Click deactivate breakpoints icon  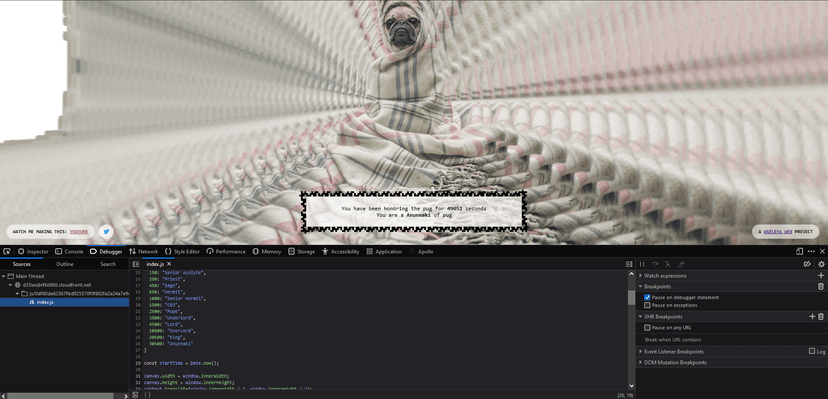point(807,264)
